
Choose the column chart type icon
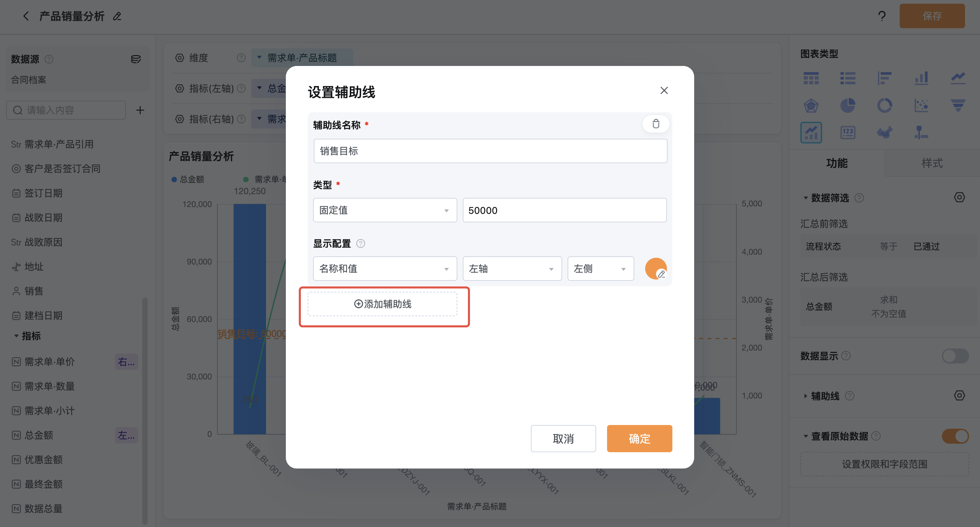pos(921,78)
